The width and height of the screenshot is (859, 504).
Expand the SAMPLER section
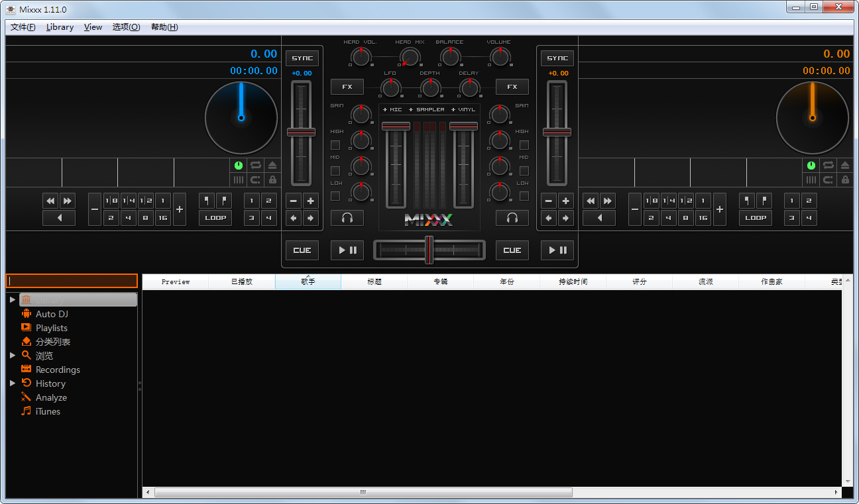click(427, 109)
